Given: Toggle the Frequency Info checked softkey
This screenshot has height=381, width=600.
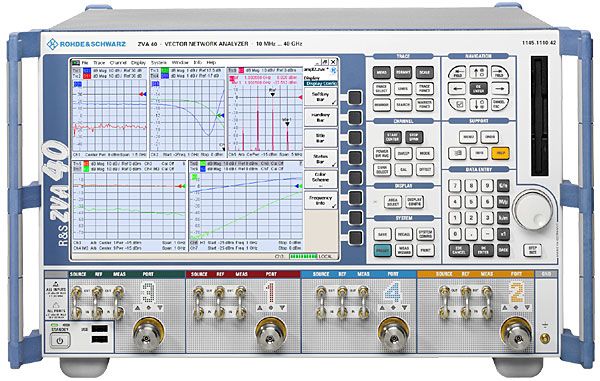Looking at the screenshot, I should point(321,200).
